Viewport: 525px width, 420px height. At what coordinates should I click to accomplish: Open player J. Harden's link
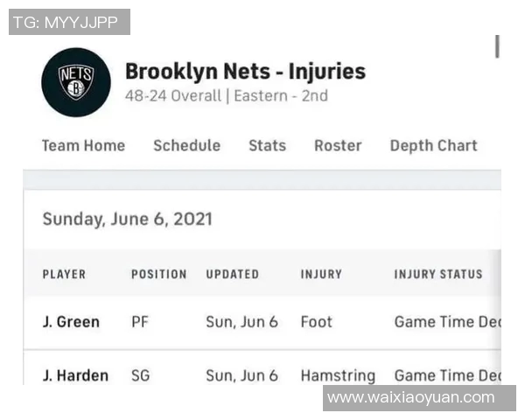(x=75, y=375)
